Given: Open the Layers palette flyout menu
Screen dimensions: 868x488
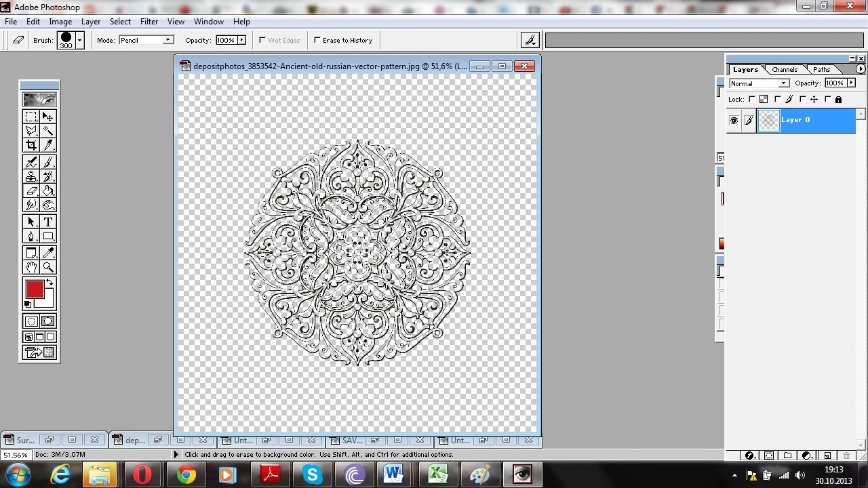Looking at the screenshot, I should 861,69.
